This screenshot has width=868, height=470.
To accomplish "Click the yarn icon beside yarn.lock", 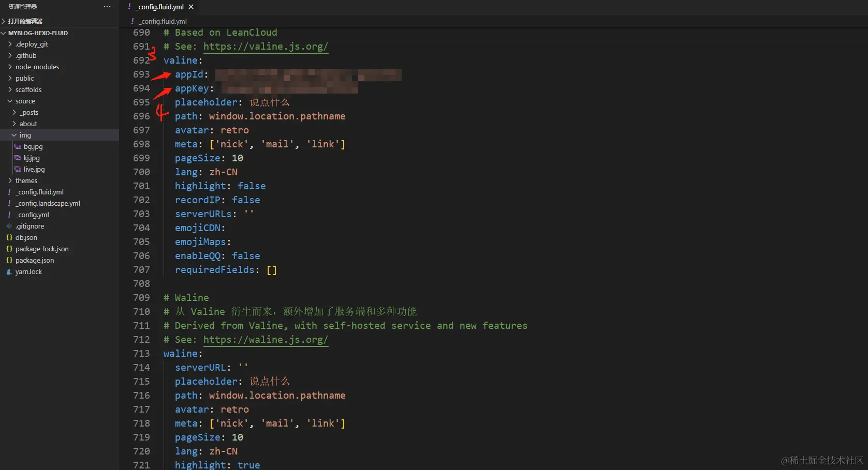I will pyautogui.click(x=9, y=271).
